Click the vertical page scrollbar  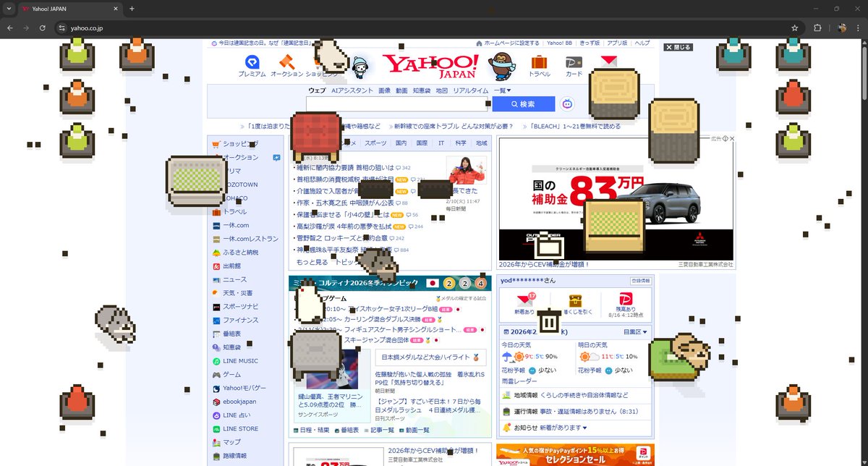pyautogui.click(x=864, y=72)
